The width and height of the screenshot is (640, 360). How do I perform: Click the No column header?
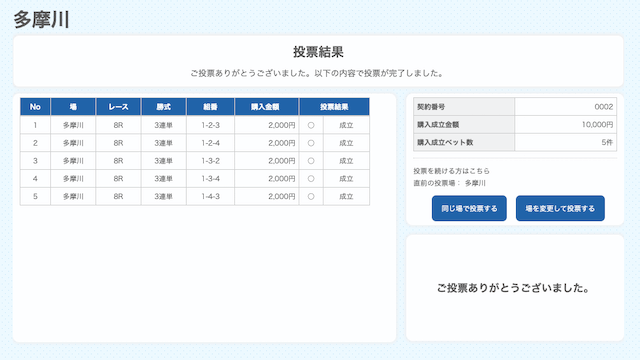point(35,107)
